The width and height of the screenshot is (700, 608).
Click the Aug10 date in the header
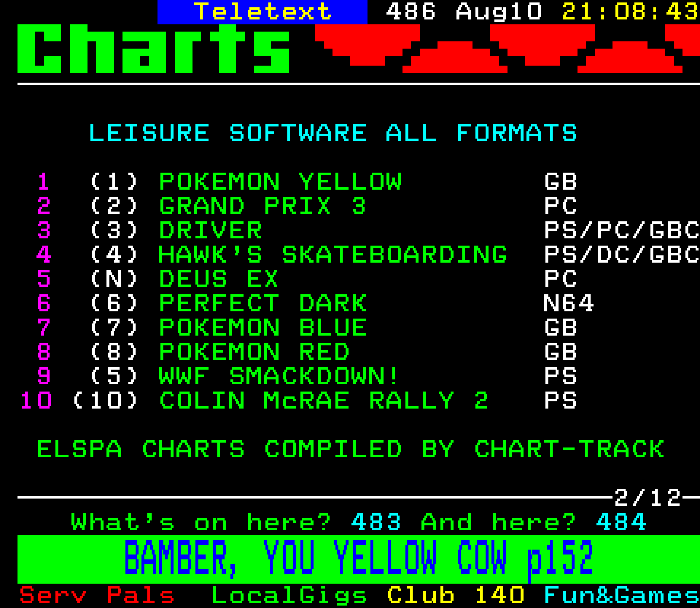tap(499, 12)
